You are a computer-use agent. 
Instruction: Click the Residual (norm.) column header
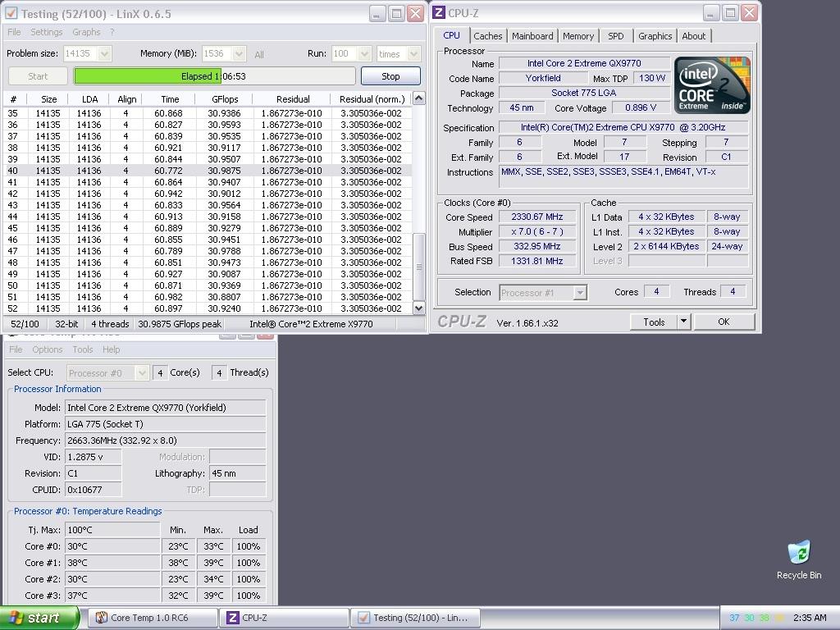(372, 99)
